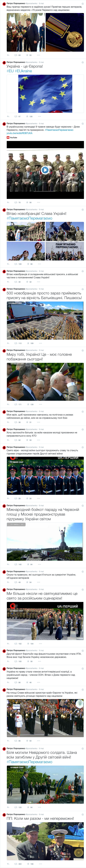Screen dimensions: 86x868
Task: Reply to the YouTube video tweet
Action: coord(8,203)
